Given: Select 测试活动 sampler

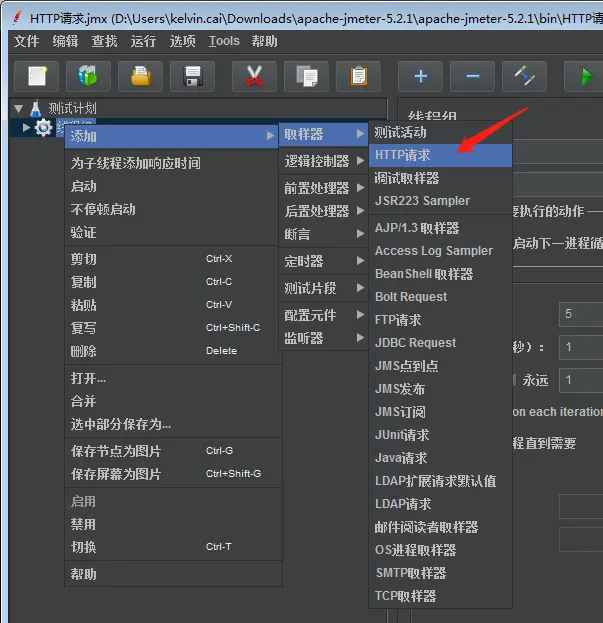Looking at the screenshot, I should pyautogui.click(x=440, y=132).
